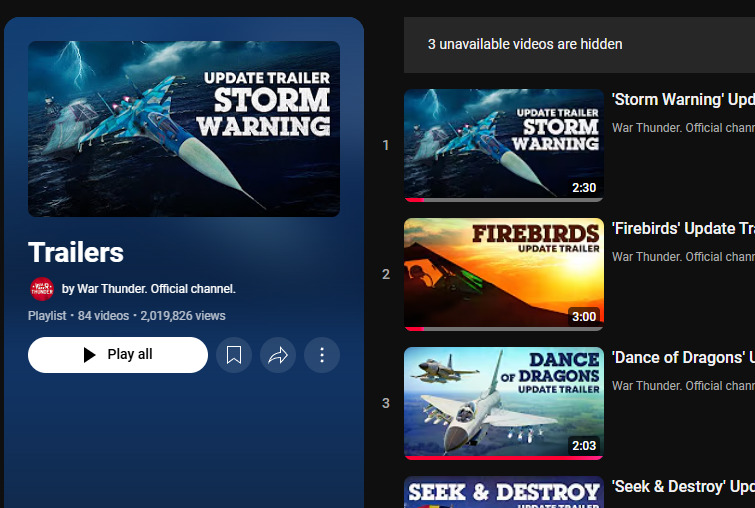Play the Dance of Dragons trailer thumbnail
Image resolution: width=755 pixels, height=508 pixels.
click(x=504, y=403)
